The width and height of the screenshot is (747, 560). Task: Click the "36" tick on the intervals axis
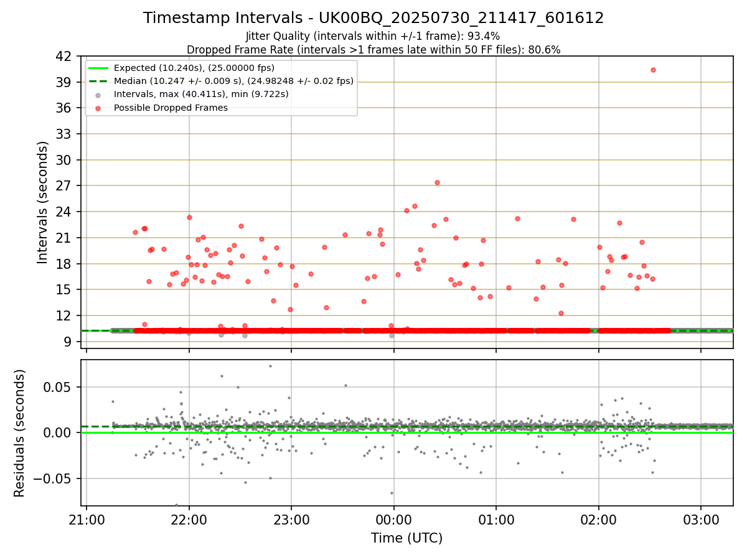(63, 108)
